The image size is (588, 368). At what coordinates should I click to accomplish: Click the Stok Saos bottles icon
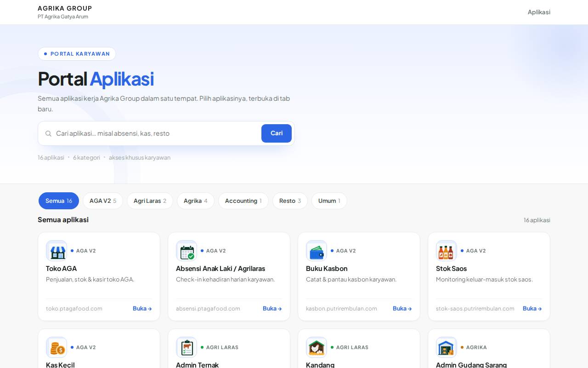tap(447, 251)
